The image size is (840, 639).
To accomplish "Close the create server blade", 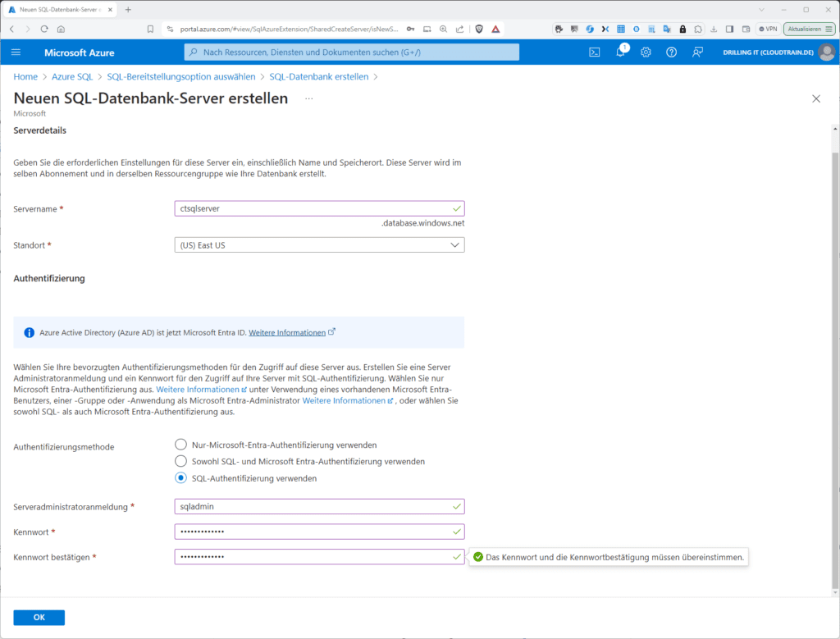I will click(x=816, y=98).
